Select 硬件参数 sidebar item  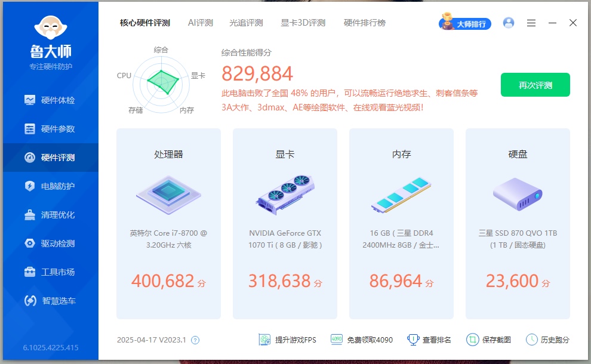point(50,129)
